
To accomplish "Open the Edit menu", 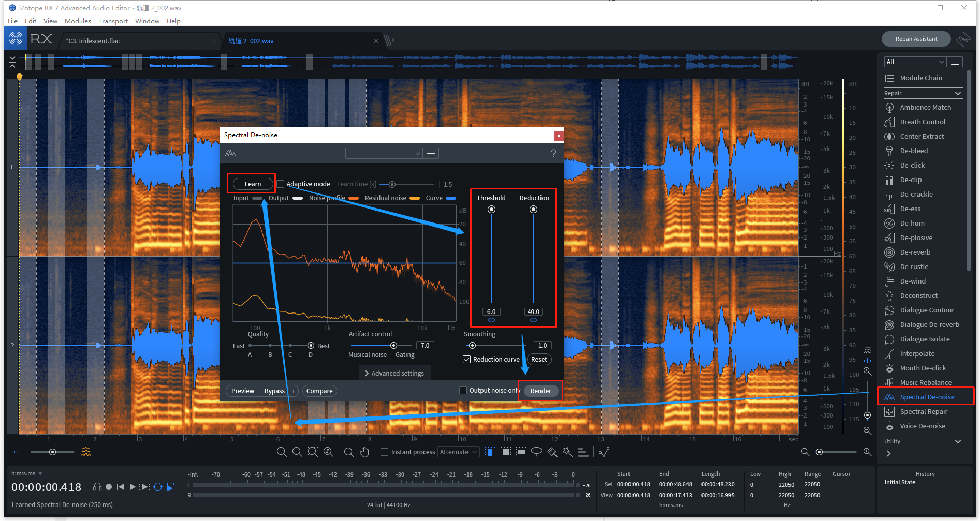I will (x=31, y=21).
